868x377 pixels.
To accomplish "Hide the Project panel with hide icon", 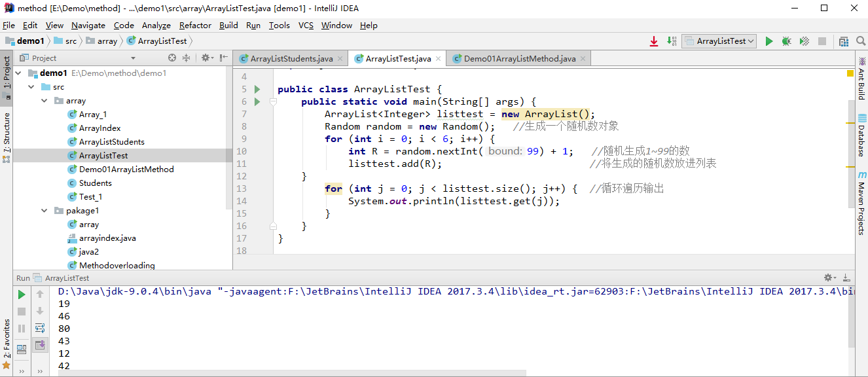I will [x=224, y=58].
